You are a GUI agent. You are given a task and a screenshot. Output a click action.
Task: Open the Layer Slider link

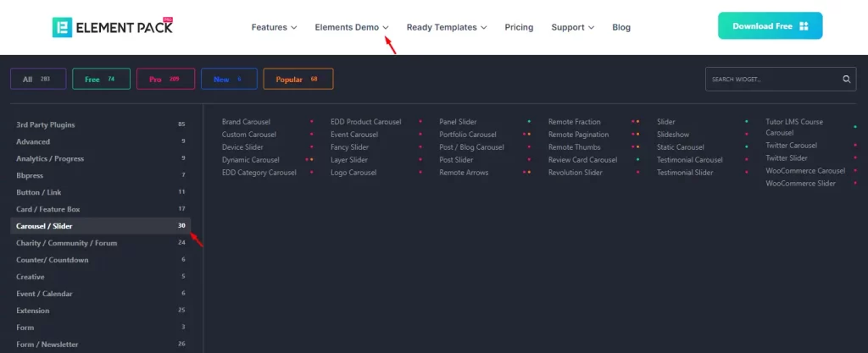point(349,160)
